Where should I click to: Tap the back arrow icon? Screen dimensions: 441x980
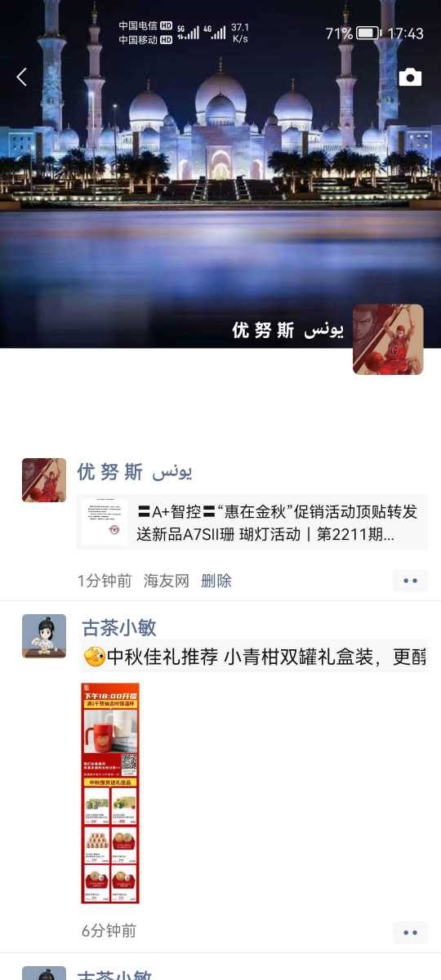click(22, 77)
